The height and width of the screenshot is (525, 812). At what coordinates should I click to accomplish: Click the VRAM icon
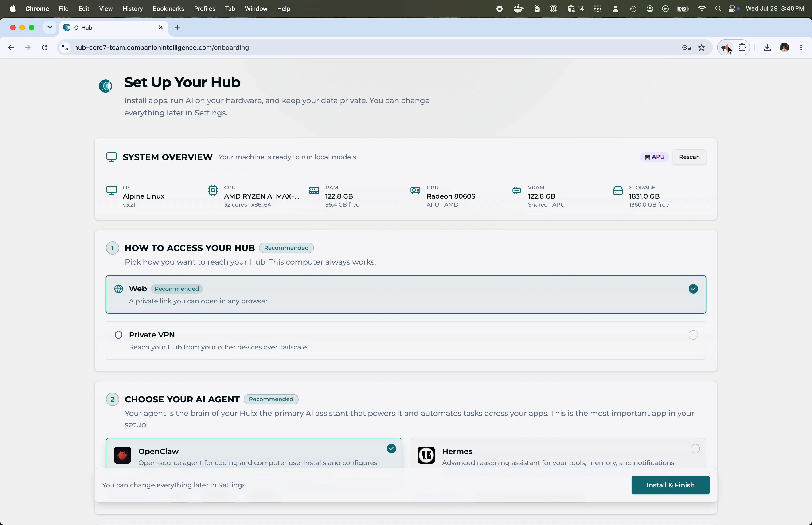point(516,190)
